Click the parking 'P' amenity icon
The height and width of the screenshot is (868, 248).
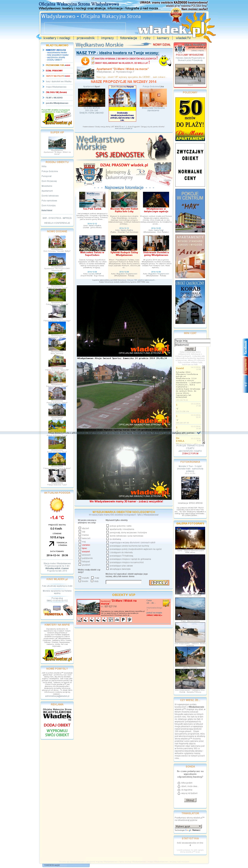[x=123, y=620]
